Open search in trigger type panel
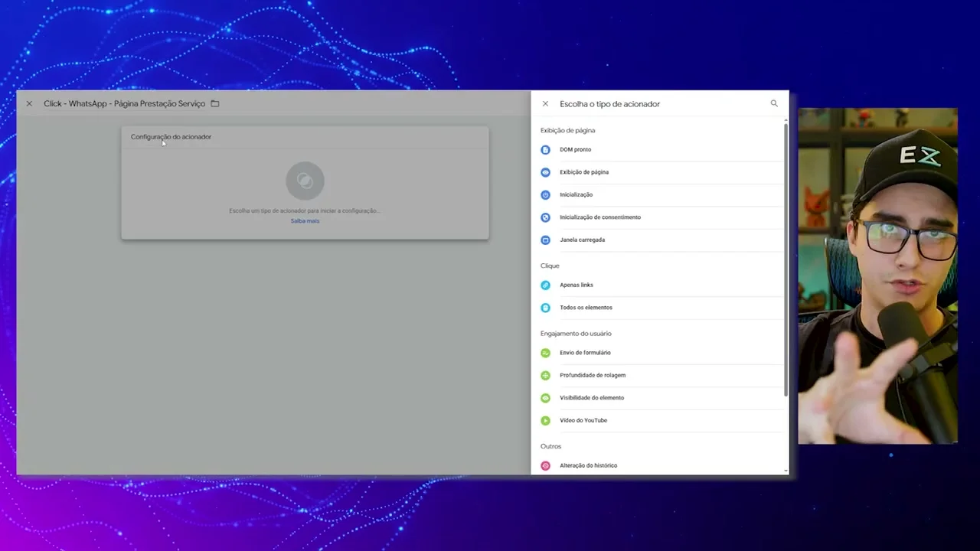This screenshot has width=980, height=551. [x=774, y=103]
